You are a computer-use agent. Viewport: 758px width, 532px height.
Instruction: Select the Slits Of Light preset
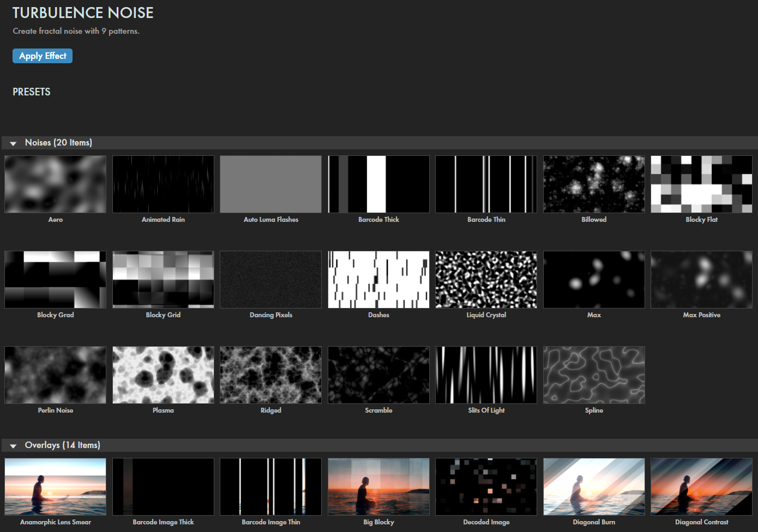pyautogui.click(x=486, y=375)
